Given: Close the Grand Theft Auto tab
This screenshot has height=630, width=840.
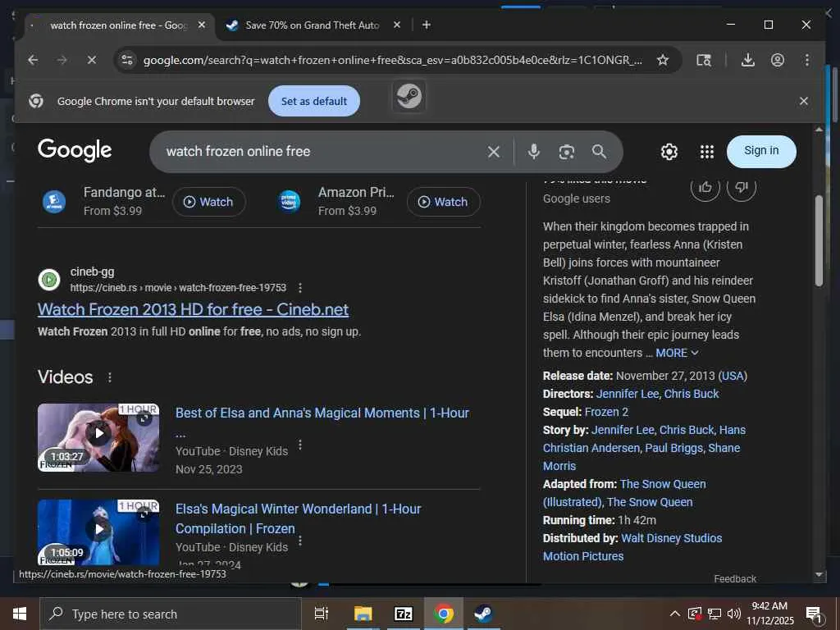Looking at the screenshot, I should (x=397, y=25).
